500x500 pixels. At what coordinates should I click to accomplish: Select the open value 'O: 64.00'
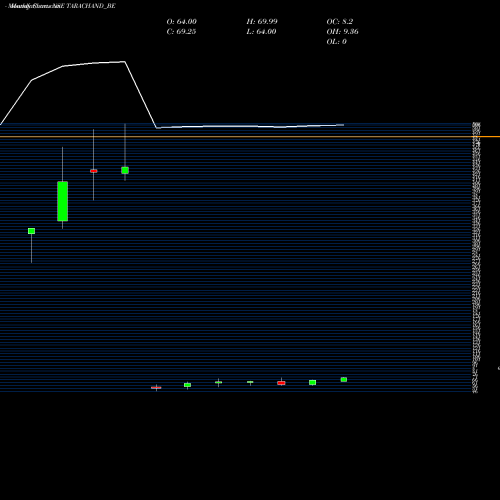pos(181,22)
